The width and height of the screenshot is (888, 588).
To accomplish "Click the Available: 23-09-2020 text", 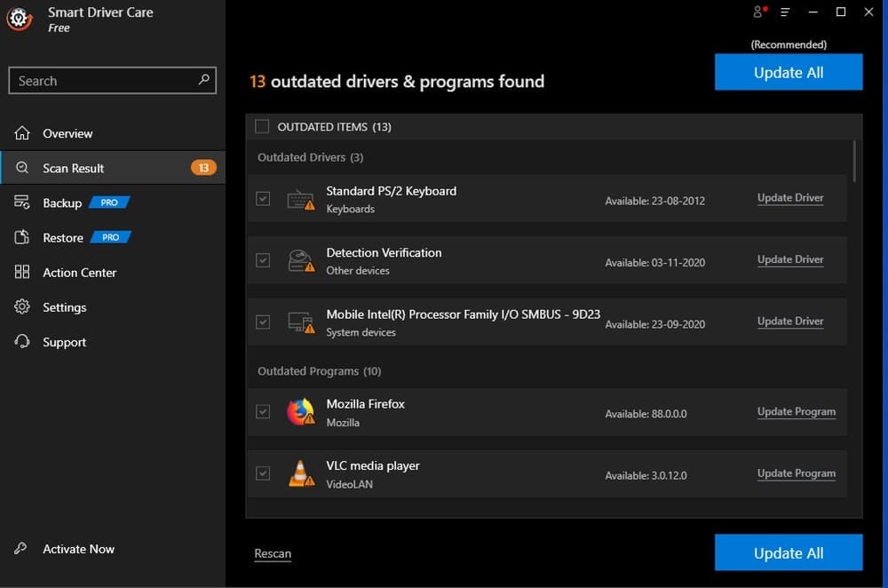I will click(654, 324).
